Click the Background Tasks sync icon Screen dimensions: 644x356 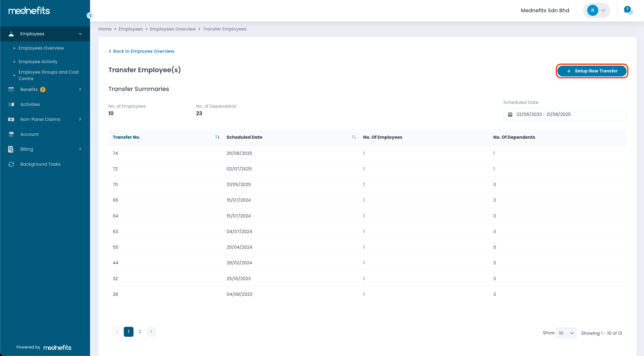click(x=11, y=164)
